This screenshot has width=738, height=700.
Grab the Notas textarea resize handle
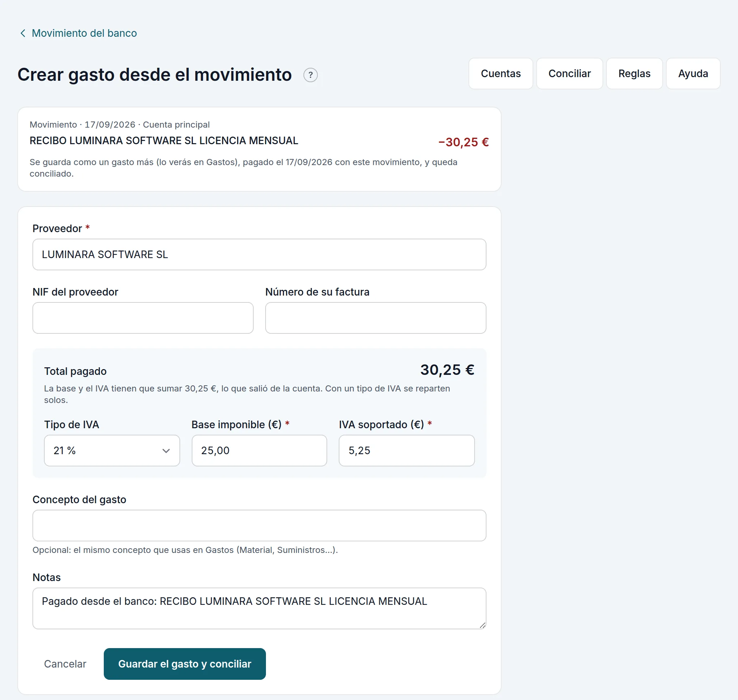click(483, 625)
